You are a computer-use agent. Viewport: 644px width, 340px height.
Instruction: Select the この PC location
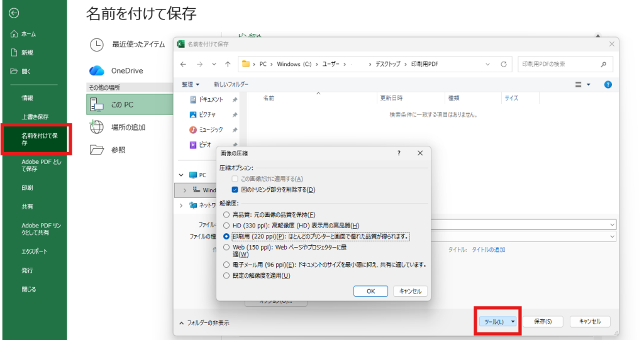point(130,105)
